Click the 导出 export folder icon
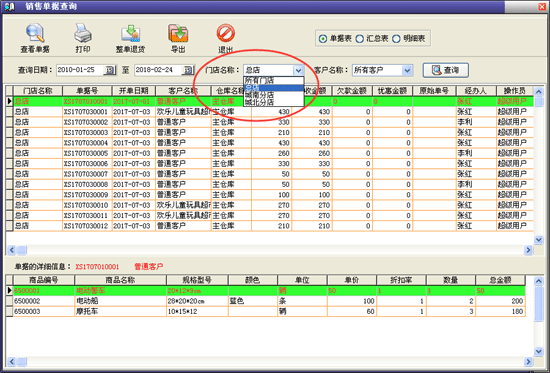The width and height of the screenshot is (550, 373). [178, 33]
